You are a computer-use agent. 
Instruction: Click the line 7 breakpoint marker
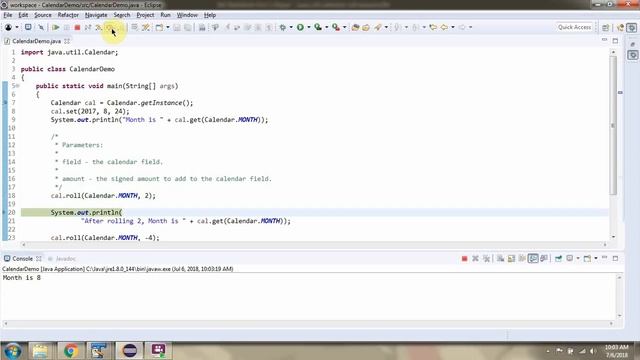coord(5,102)
